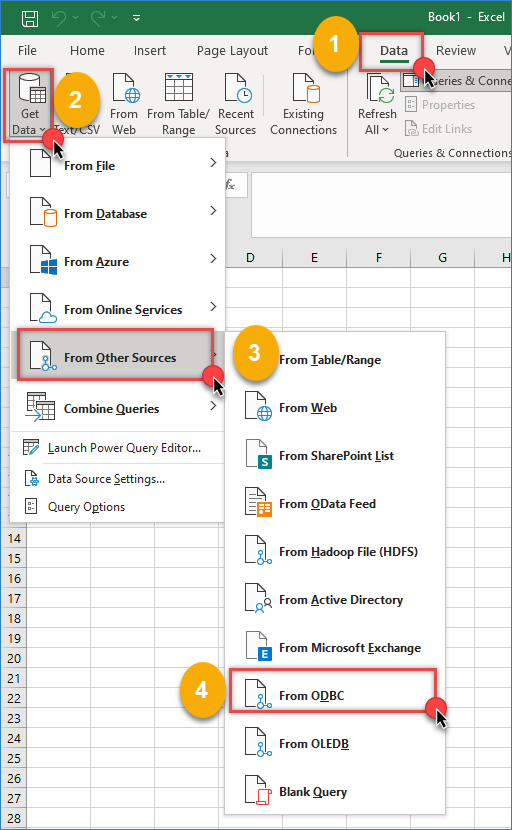This screenshot has height=830, width=512.
Task: Open Recent Sources in ribbon
Action: [x=236, y=105]
